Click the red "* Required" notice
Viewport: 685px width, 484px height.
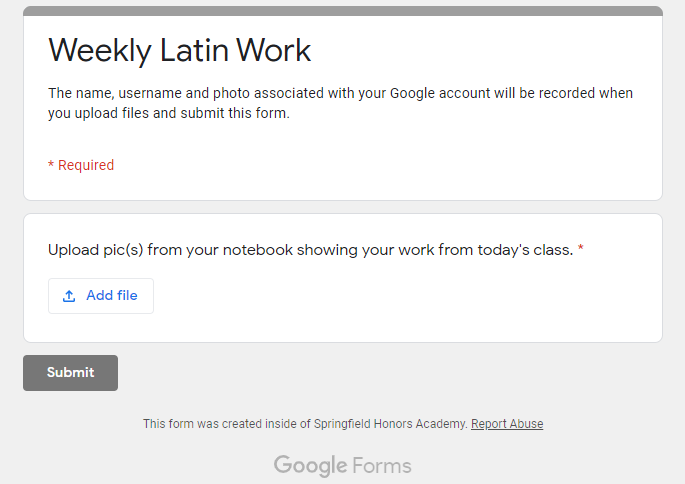click(81, 165)
